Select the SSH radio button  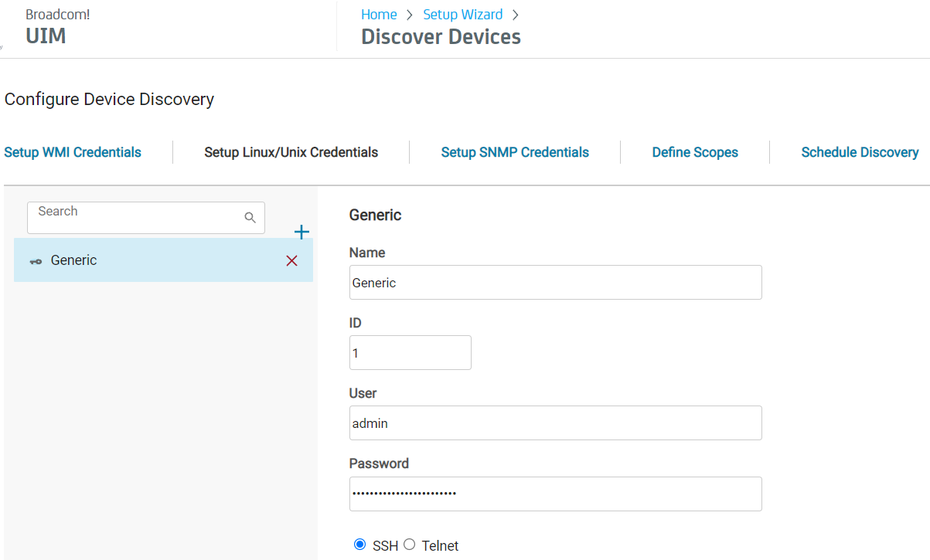pos(359,545)
